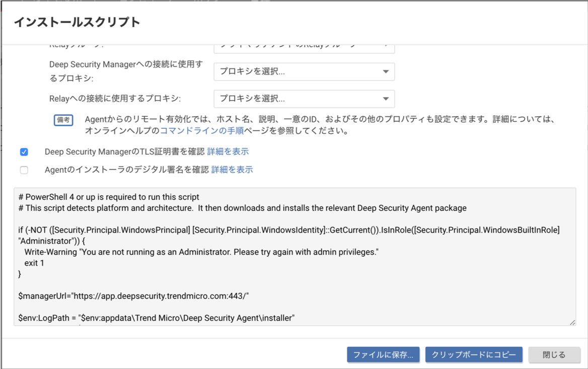Close dialog with 閉じる button
This screenshot has height=369, width=588.
tap(554, 354)
